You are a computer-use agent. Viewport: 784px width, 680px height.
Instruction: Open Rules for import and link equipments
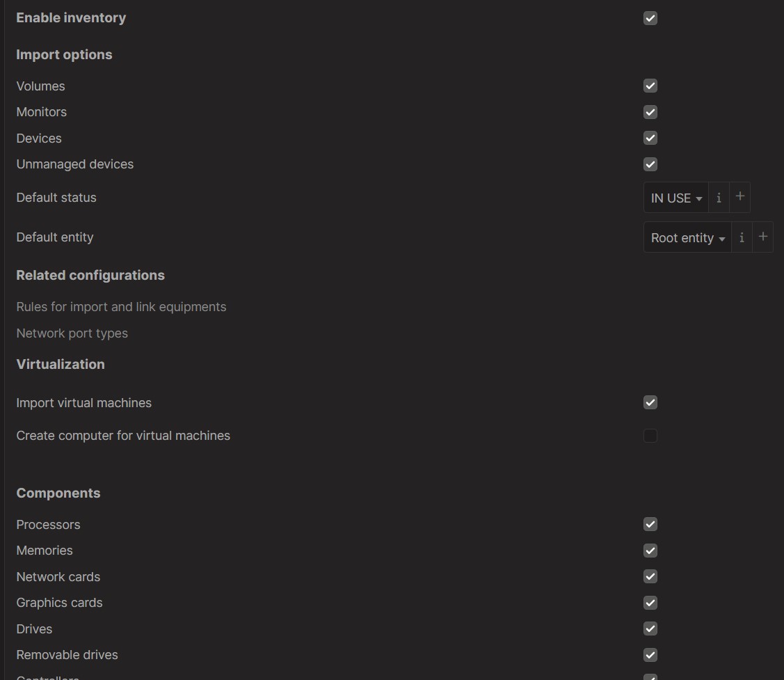121,306
